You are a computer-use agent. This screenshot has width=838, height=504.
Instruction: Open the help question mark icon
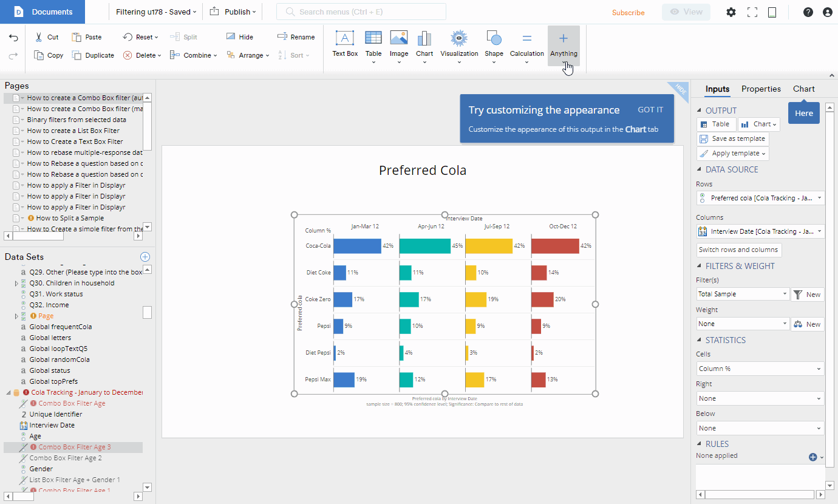click(808, 12)
